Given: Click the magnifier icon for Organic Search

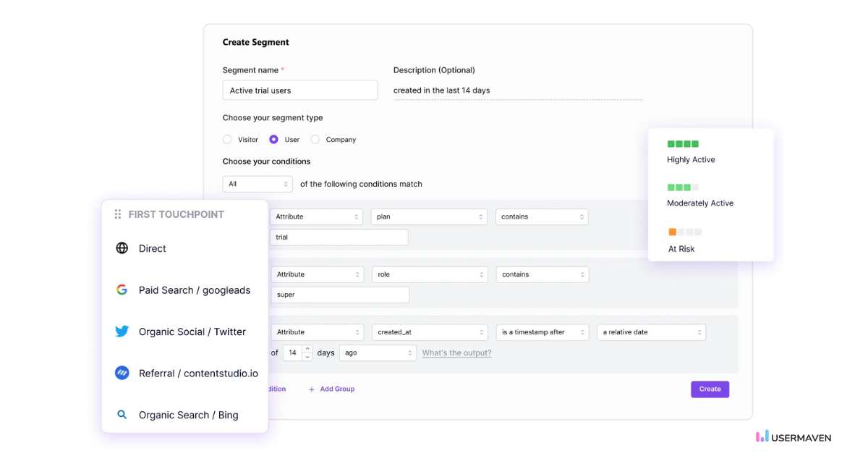Looking at the screenshot, I should click(x=122, y=415).
